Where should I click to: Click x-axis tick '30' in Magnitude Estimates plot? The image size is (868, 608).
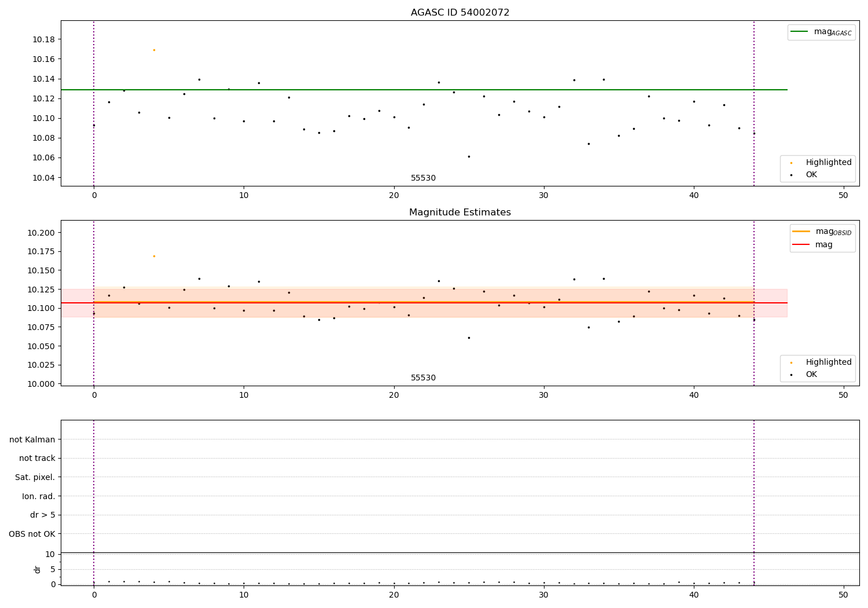point(544,395)
